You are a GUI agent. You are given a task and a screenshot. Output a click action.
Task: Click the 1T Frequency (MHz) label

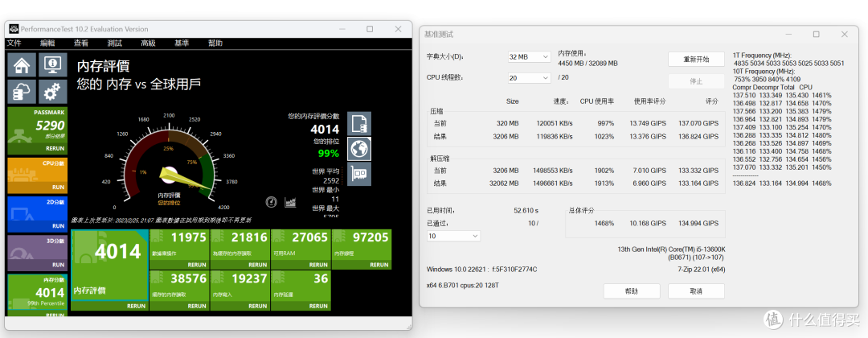[x=762, y=56]
